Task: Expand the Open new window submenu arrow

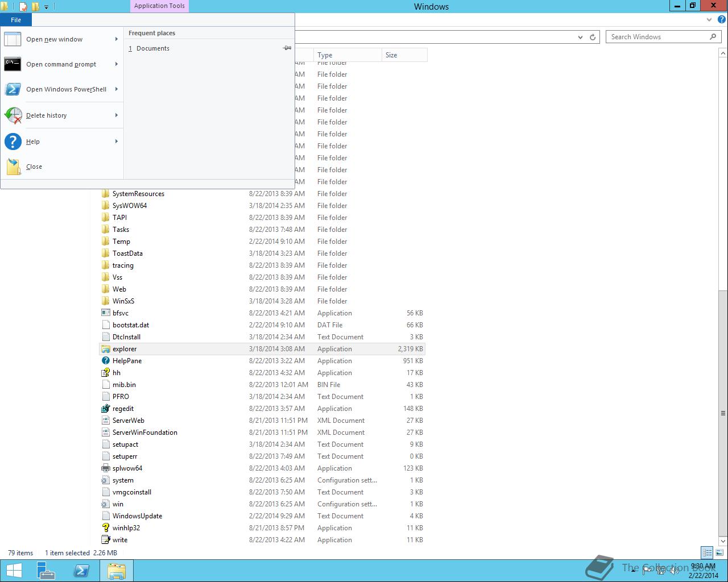Action: pos(116,39)
